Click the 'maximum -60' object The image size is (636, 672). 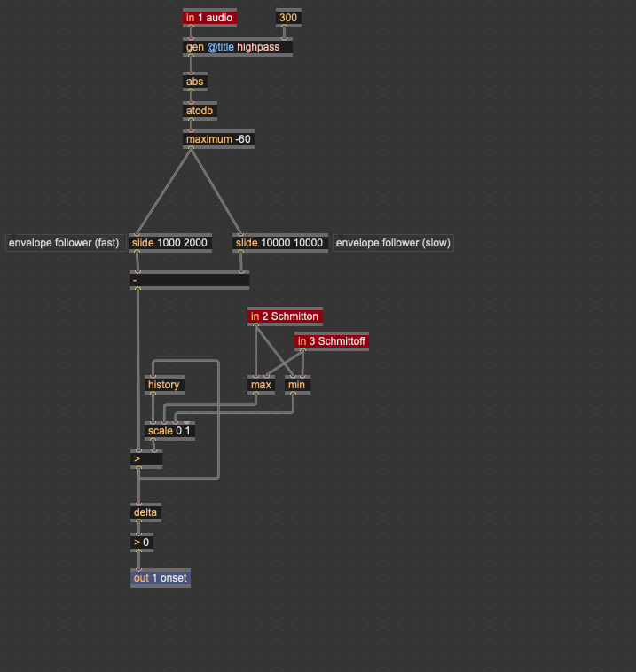pyautogui.click(x=218, y=139)
